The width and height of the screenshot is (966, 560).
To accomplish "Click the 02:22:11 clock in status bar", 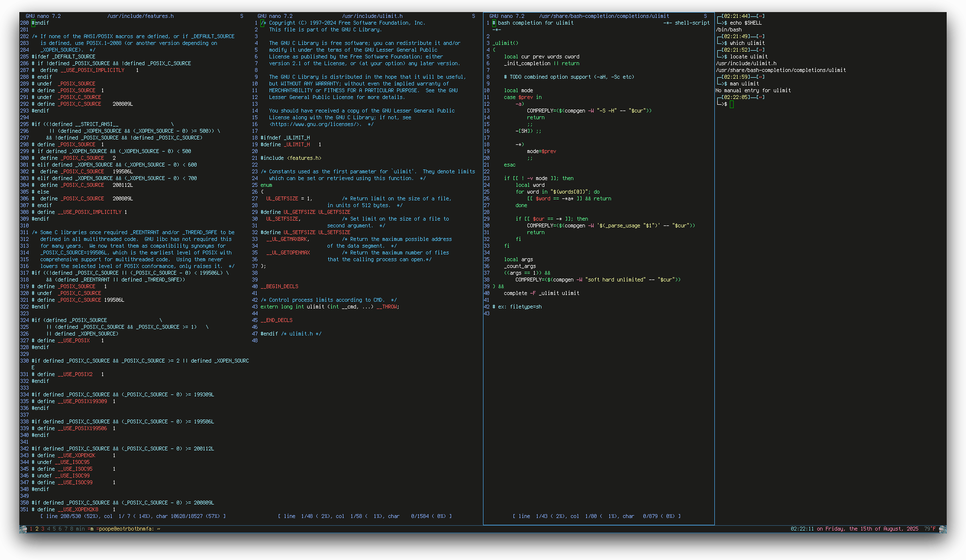I will [x=802, y=529].
